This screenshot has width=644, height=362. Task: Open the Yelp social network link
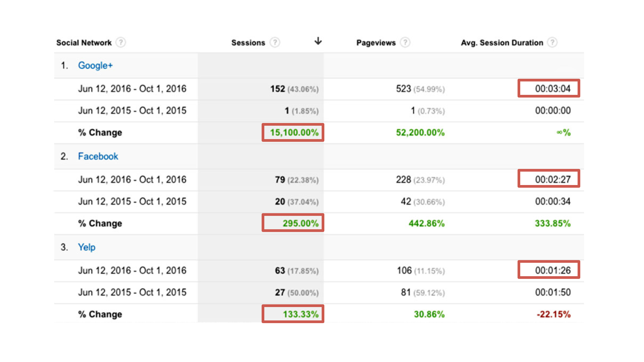(x=87, y=247)
